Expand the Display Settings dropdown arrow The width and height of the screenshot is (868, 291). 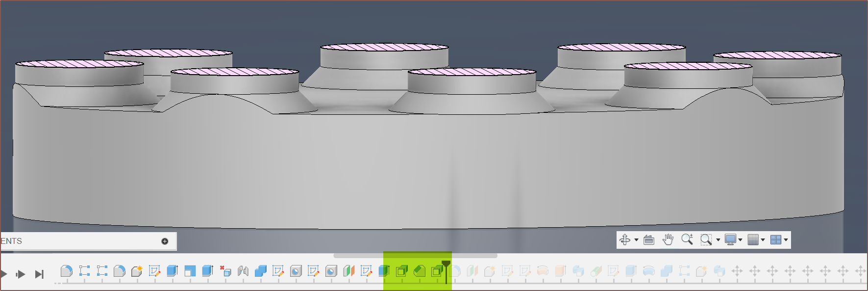(x=740, y=240)
